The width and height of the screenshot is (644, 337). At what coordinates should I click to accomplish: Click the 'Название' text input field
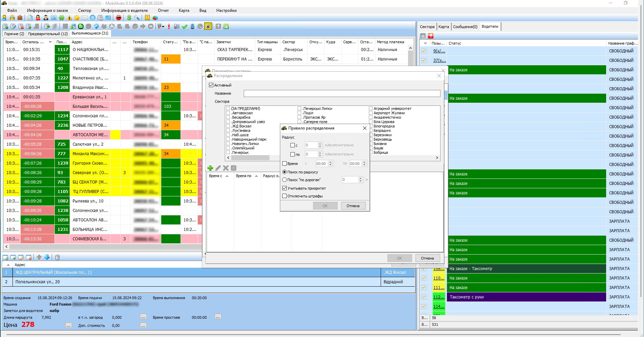coord(342,93)
